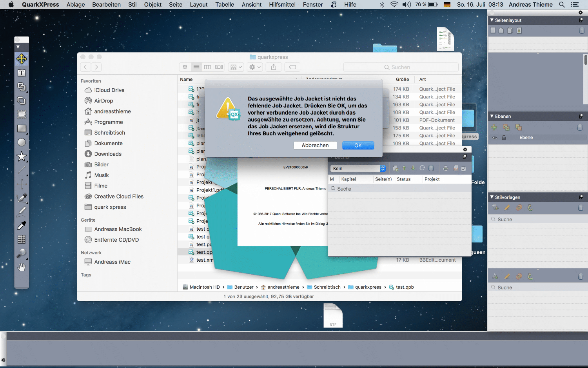Add new layer in Ebenen panel
Screen dimensions: 588x368
click(494, 127)
